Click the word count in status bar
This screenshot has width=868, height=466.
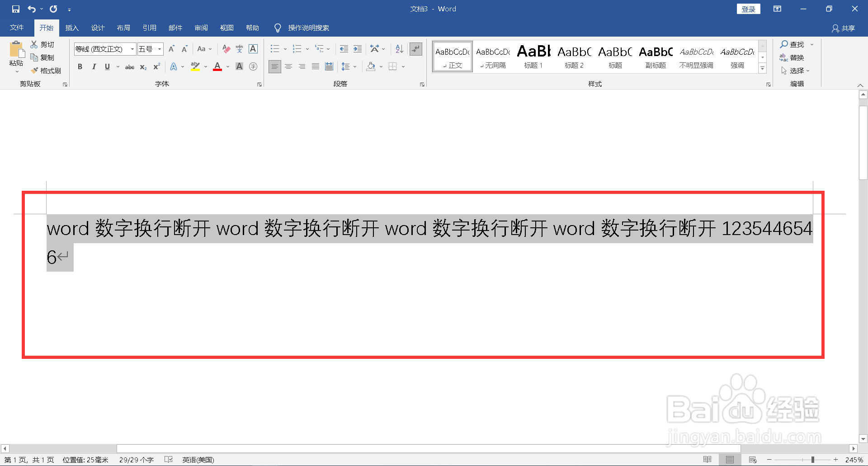pyautogui.click(x=135, y=459)
